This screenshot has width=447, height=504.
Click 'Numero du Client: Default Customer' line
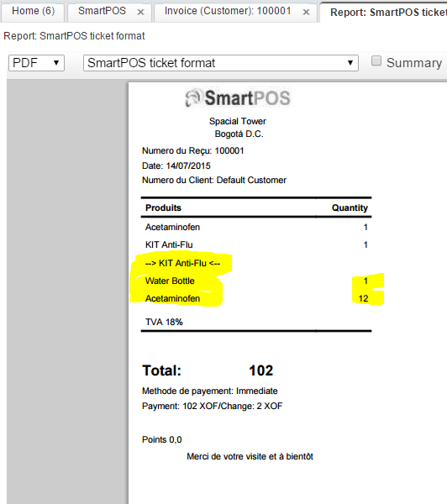point(214,180)
